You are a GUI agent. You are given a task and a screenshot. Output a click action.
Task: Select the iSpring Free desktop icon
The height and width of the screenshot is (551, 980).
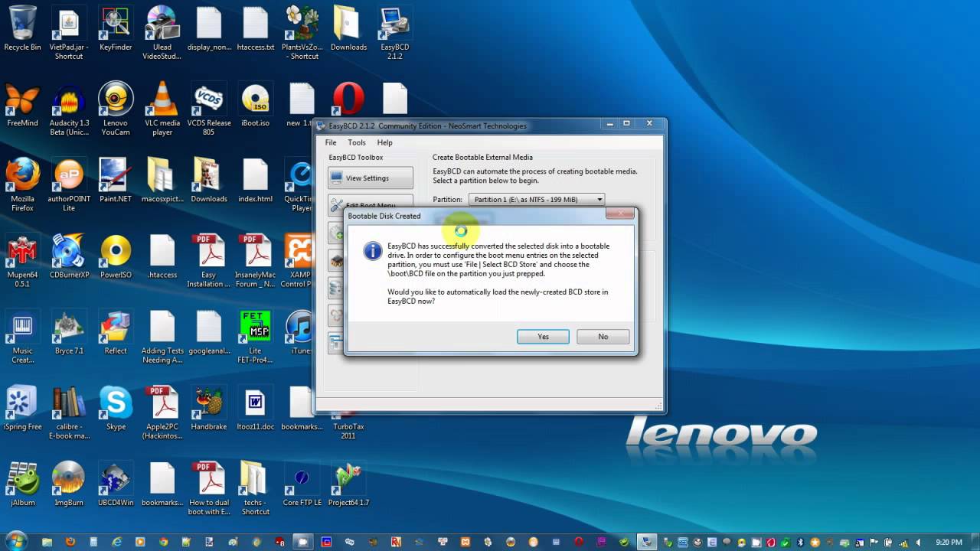coord(22,408)
